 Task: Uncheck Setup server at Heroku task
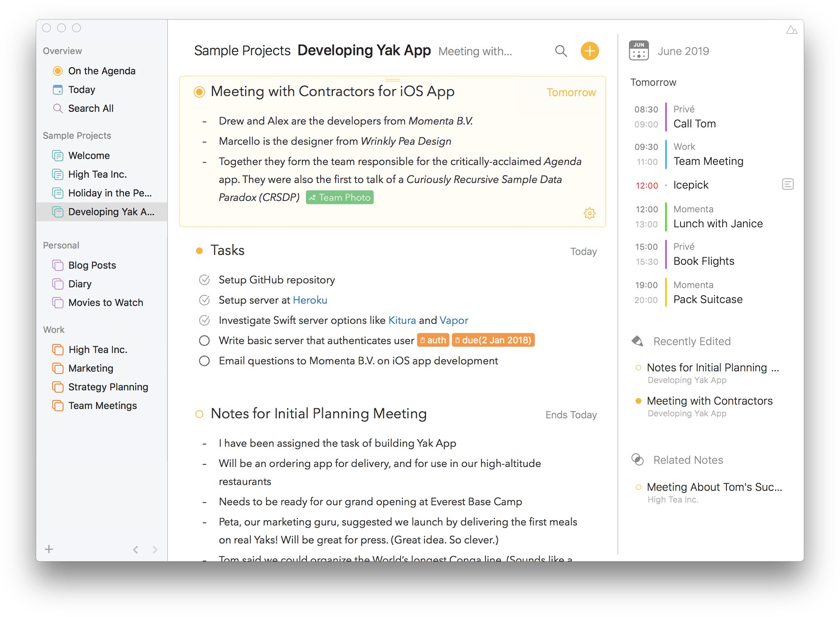[204, 300]
